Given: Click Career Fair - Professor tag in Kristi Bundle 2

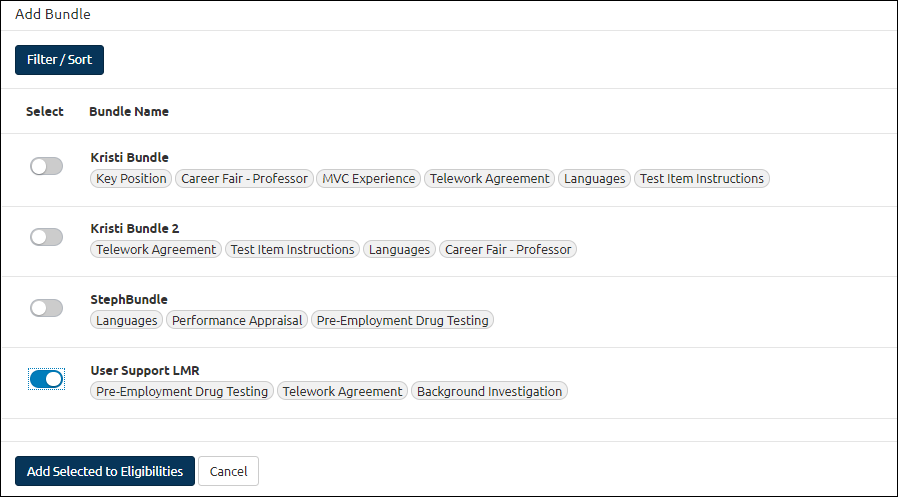Looking at the screenshot, I should (x=508, y=250).
